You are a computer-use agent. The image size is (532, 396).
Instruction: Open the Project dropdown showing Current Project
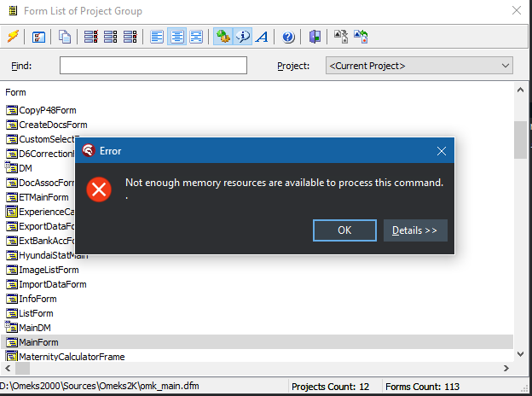[419, 66]
